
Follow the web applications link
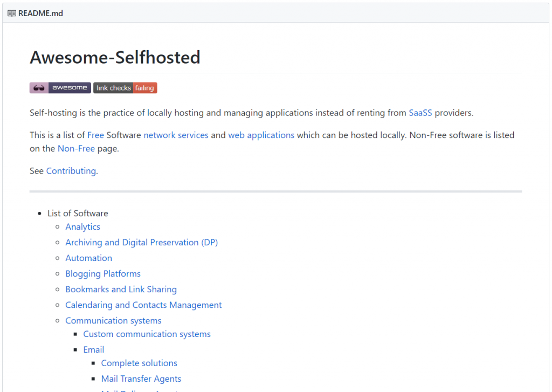(261, 135)
